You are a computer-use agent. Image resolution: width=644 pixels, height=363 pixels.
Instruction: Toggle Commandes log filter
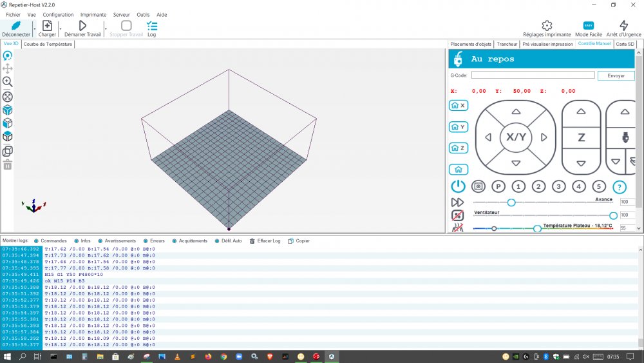coord(50,241)
